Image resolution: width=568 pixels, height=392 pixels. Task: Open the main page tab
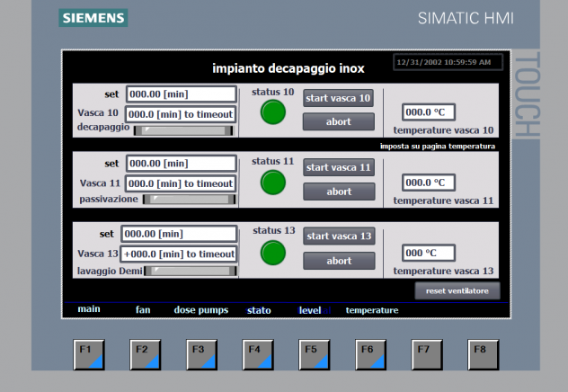tap(89, 309)
